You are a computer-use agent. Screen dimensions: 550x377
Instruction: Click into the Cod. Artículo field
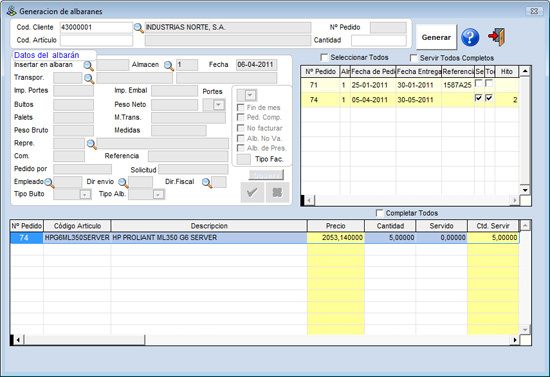96,40
